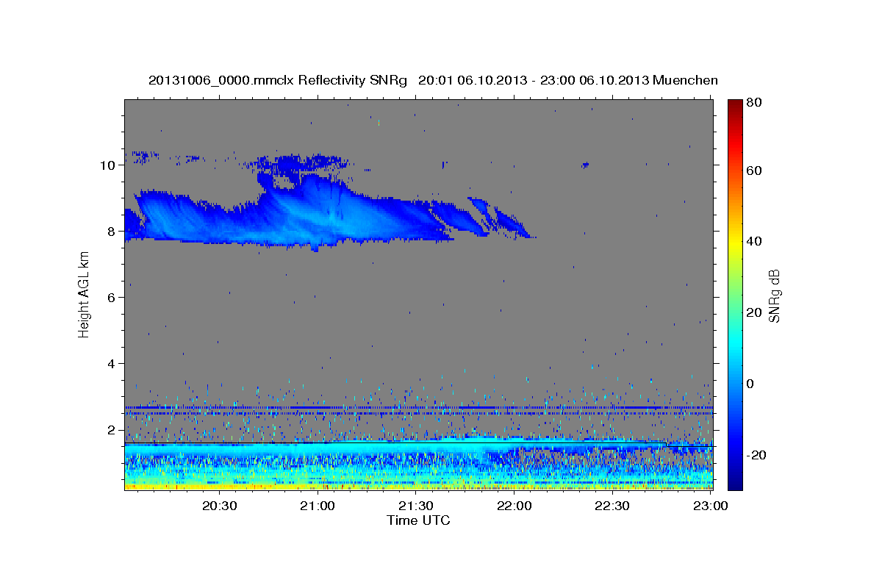
Task: Click the yellow ground-level echo band at the plot bottom
Action: (418, 486)
